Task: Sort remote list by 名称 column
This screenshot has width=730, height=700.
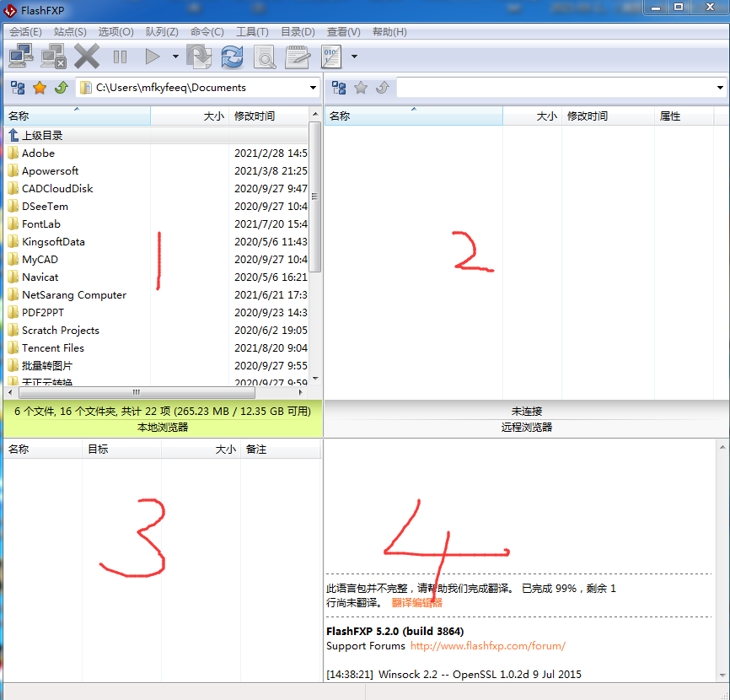Action: coord(414,116)
